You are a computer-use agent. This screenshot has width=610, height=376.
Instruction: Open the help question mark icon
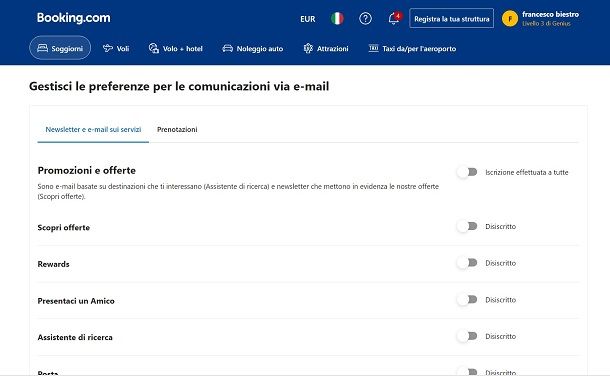point(365,18)
